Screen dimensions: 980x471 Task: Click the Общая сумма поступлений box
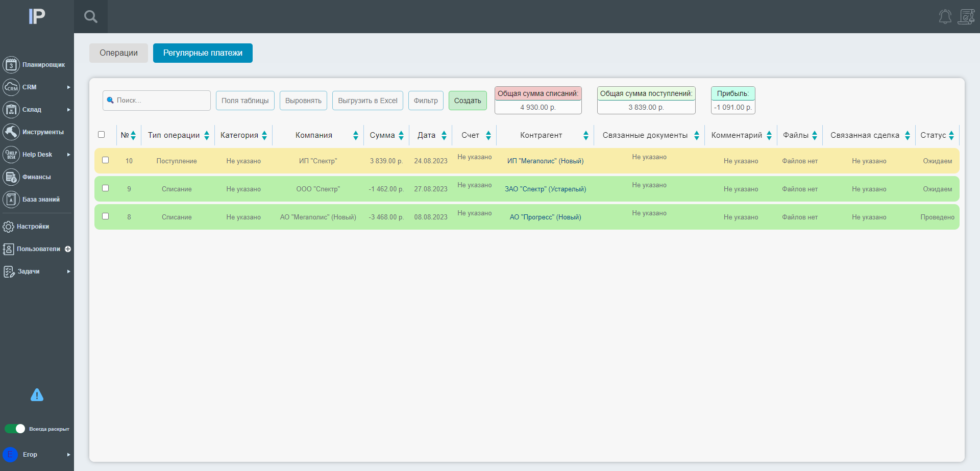pyautogui.click(x=646, y=100)
